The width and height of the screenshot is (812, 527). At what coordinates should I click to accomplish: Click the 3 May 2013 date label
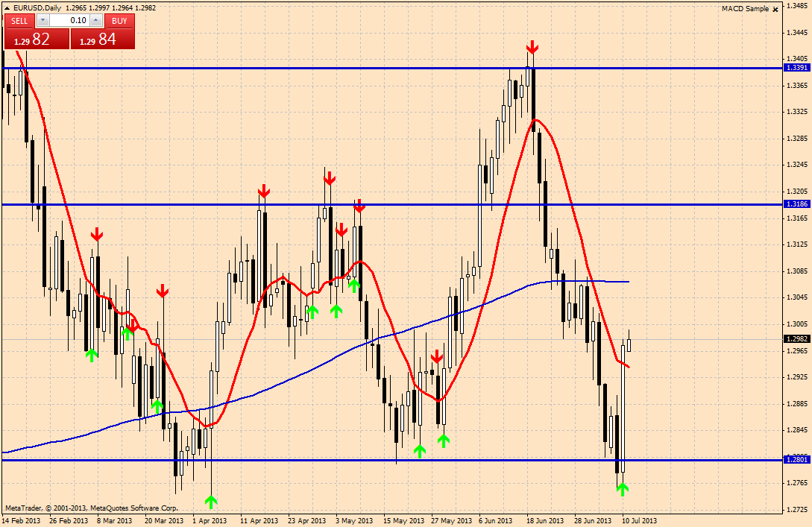tap(354, 521)
